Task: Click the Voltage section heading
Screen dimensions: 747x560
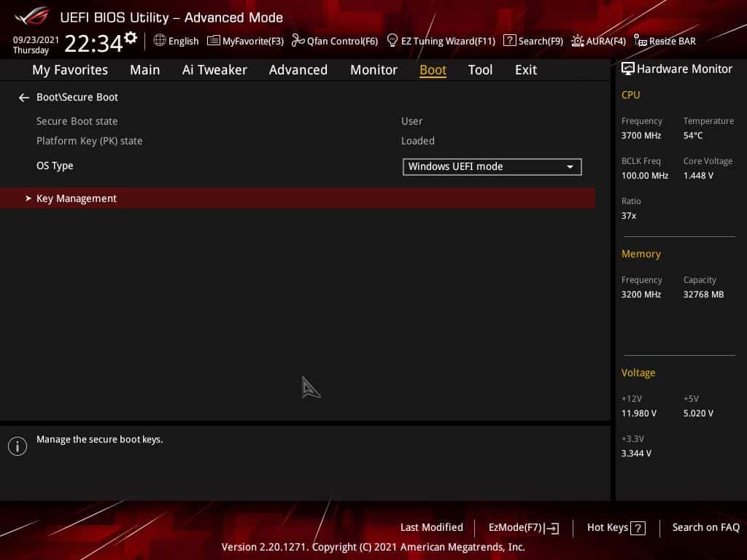Action: point(638,373)
